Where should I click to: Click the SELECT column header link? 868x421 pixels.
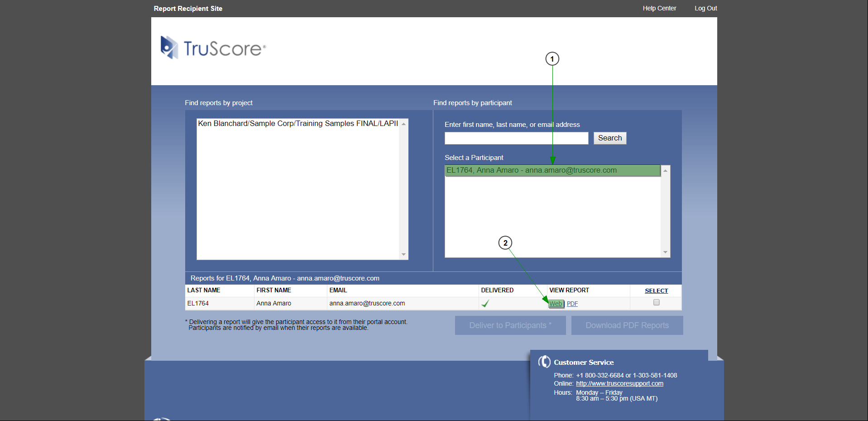coord(656,291)
